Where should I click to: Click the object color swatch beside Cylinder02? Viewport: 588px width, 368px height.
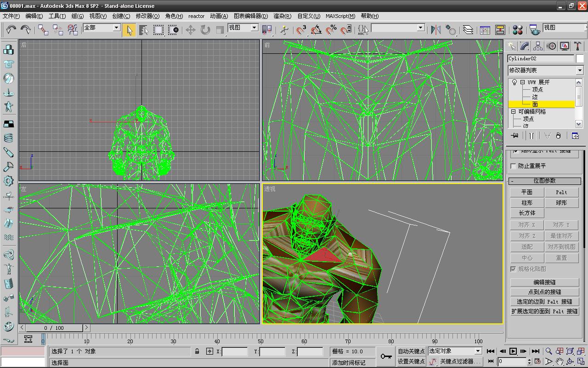click(x=580, y=58)
